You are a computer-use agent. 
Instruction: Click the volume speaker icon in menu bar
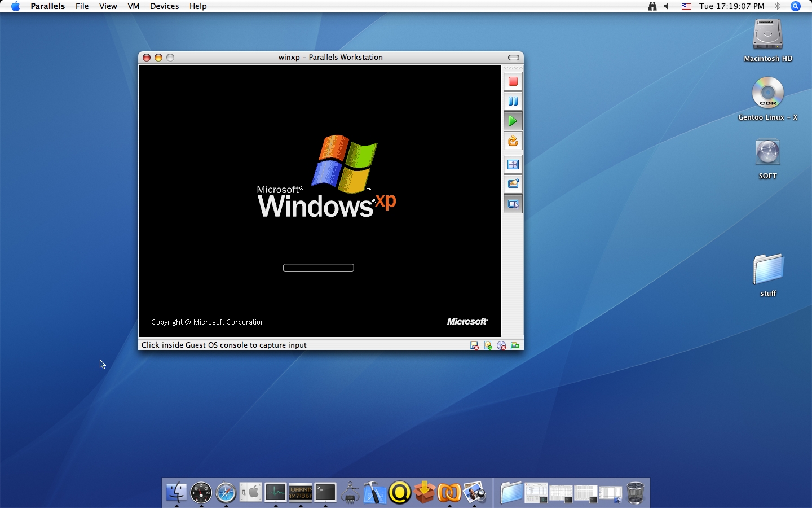point(667,6)
